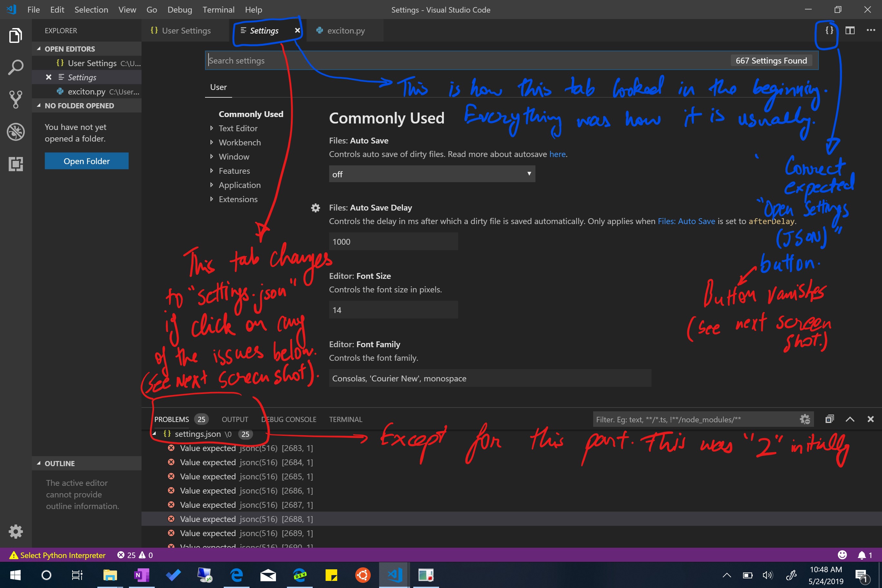882x588 pixels.
Task: Open the Manage gear at bottom of activity bar
Action: coord(15,531)
